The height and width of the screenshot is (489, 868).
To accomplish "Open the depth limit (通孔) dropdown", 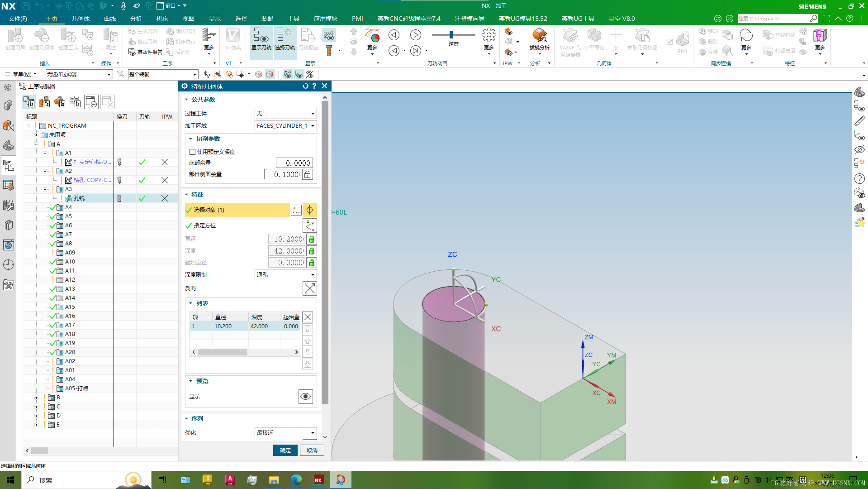I will (x=285, y=275).
